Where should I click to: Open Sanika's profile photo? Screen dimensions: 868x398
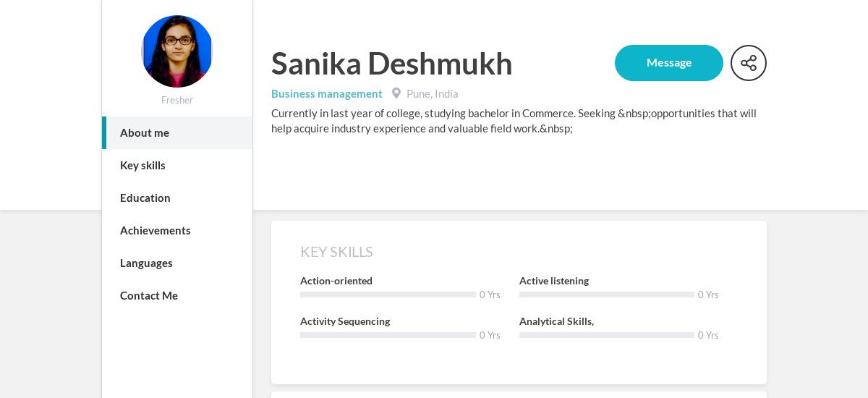click(177, 51)
